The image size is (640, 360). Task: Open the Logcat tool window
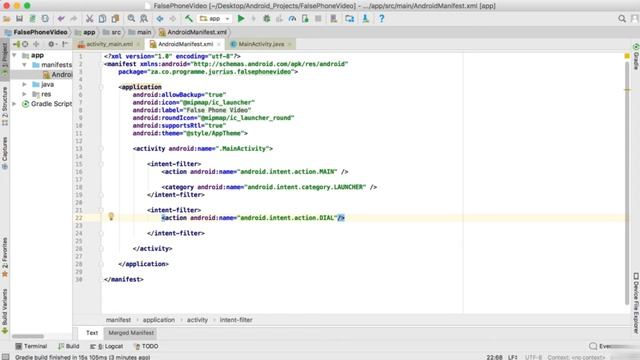(x=107, y=346)
